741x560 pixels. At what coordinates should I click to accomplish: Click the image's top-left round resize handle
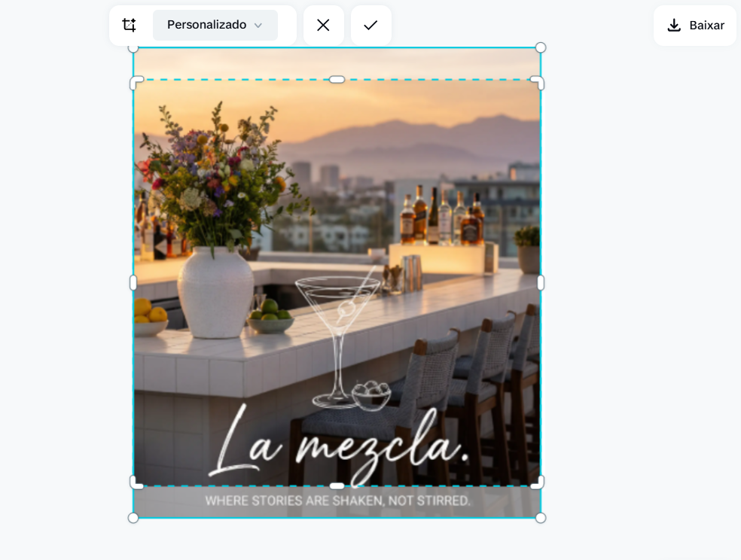[x=133, y=47]
